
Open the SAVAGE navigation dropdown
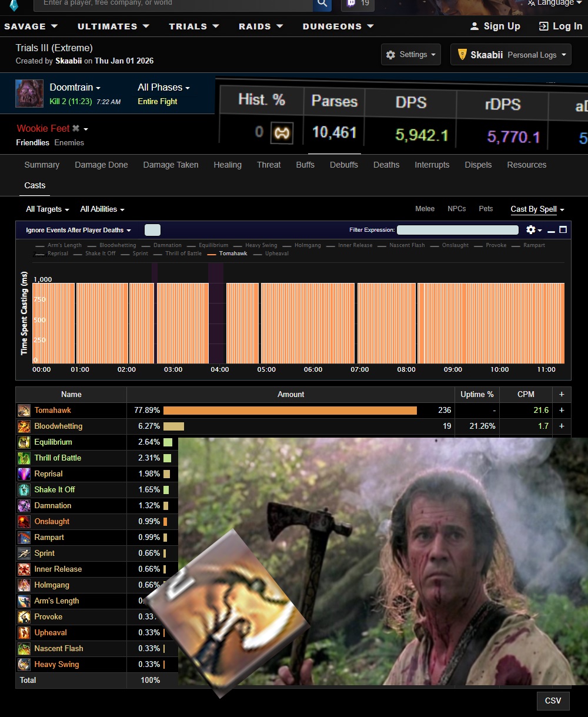coord(31,26)
